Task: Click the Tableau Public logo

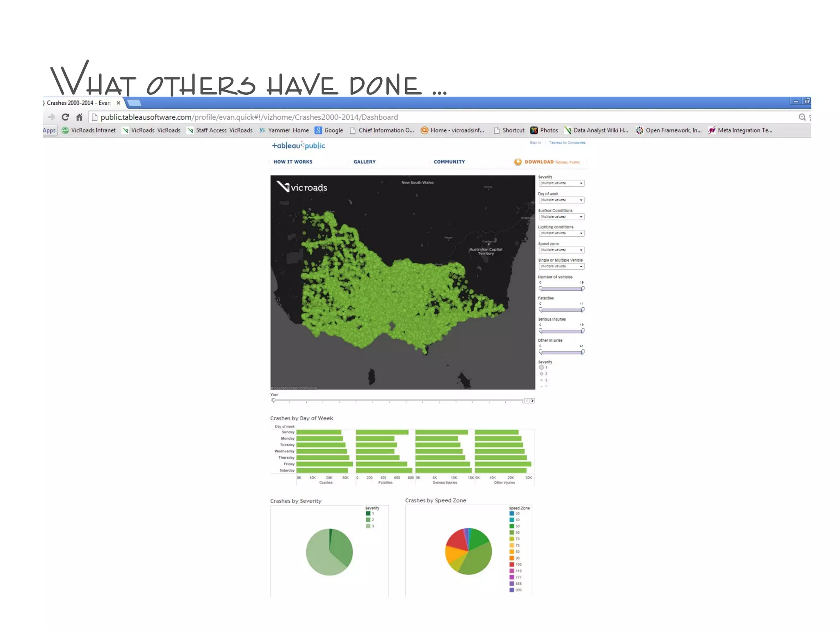Action: (298, 146)
